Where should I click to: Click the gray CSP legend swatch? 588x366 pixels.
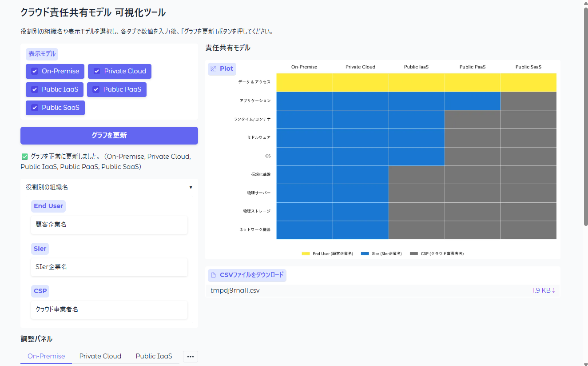[414, 253]
